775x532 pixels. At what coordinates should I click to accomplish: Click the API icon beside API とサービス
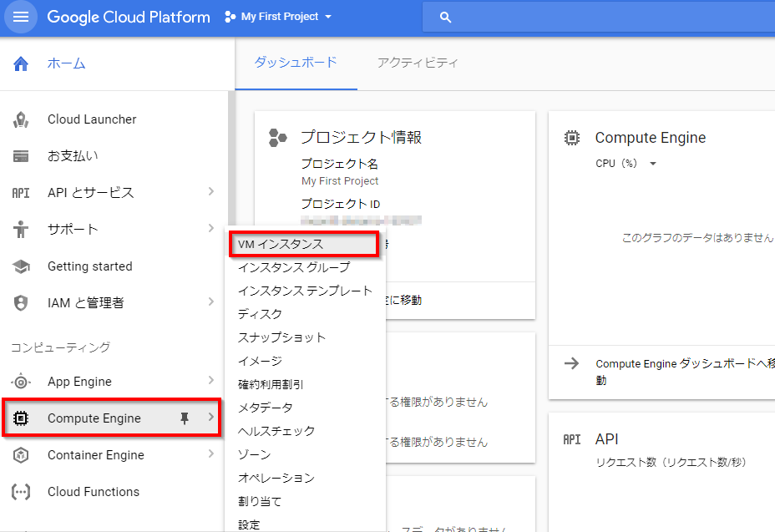coord(21,193)
